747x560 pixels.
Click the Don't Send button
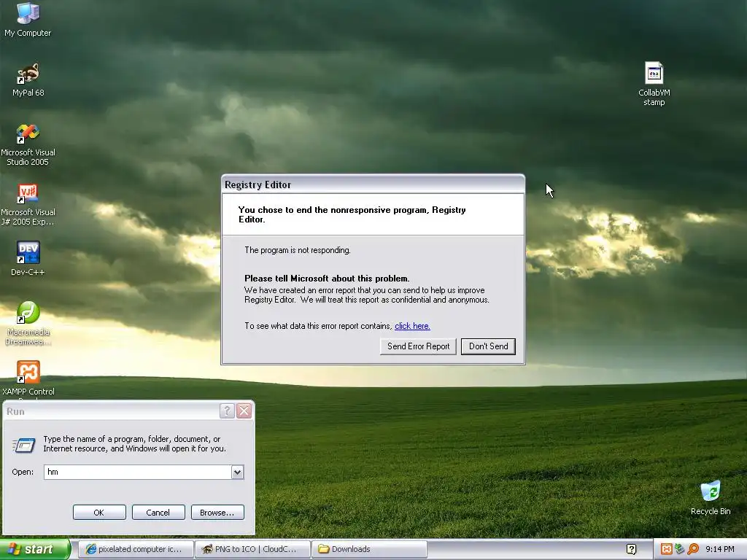pyautogui.click(x=488, y=346)
